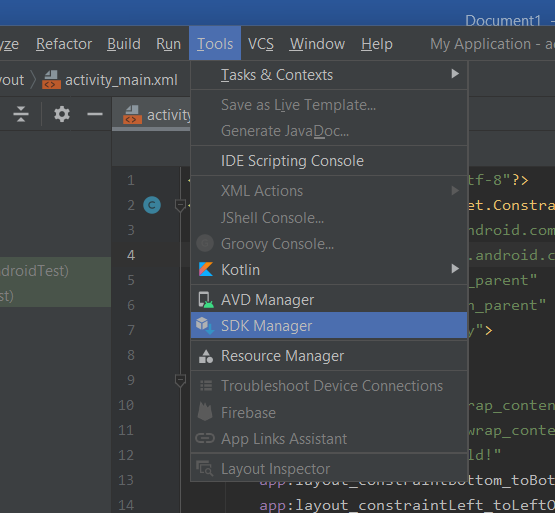Open the VCS menu
Image resolution: width=555 pixels, height=513 pixels.
261,44
